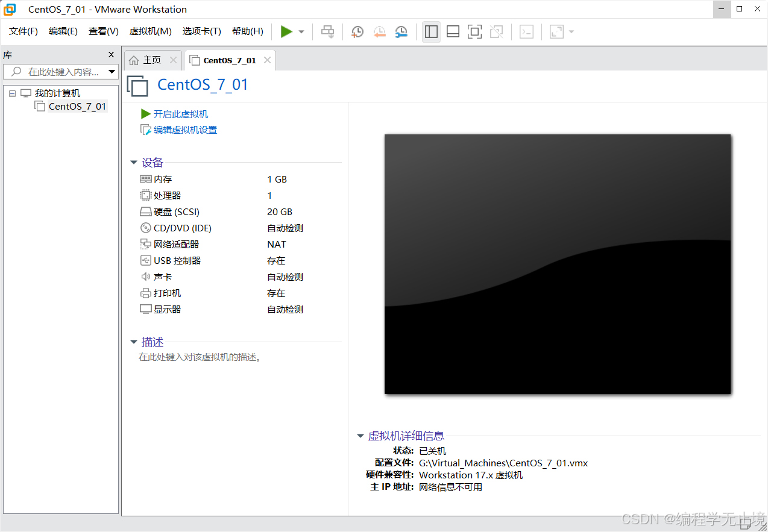The height and width of the screenshot is (532, 768).
Task: Click the virtual machine screen preview
Action: click(558, 264)
